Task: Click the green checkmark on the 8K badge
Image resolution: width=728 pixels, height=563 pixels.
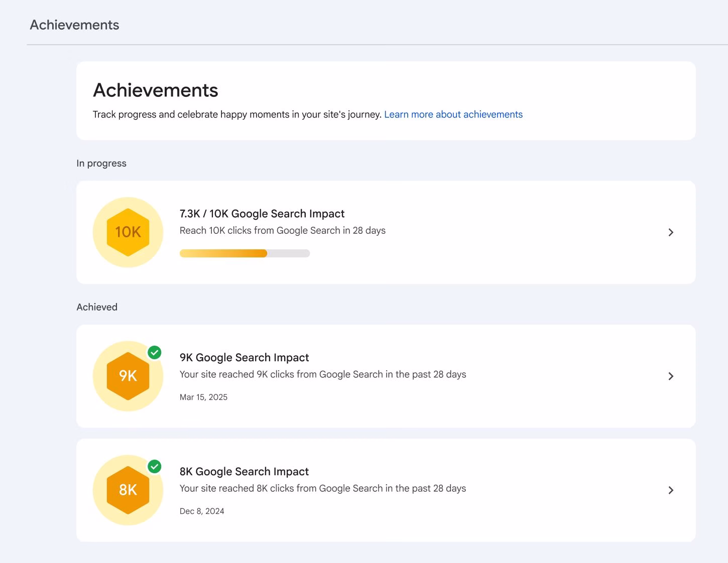Action: (x=155, y=467)
